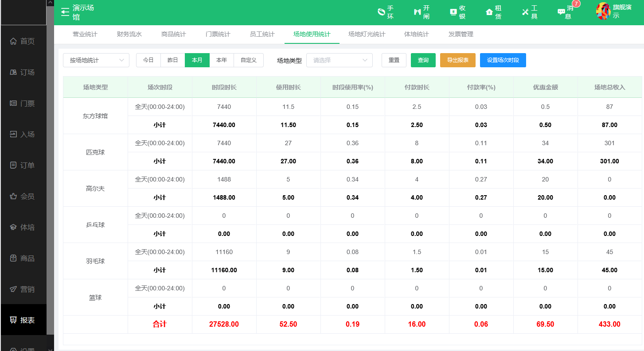Select the 自定义 custom date range

(249, 60)
